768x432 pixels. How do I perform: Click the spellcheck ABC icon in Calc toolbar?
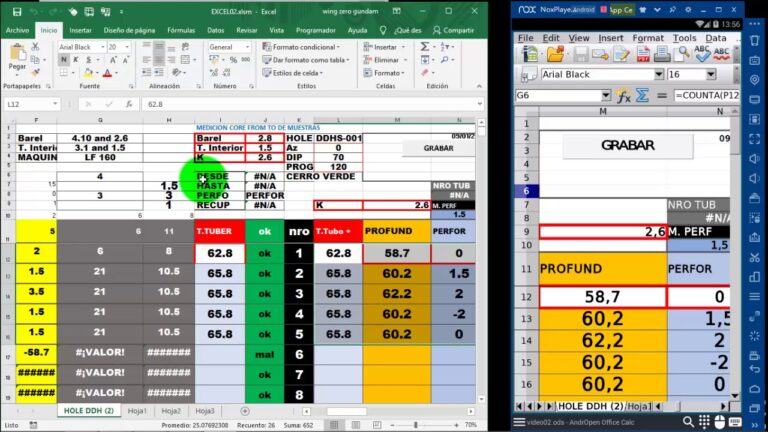[701, 53]
